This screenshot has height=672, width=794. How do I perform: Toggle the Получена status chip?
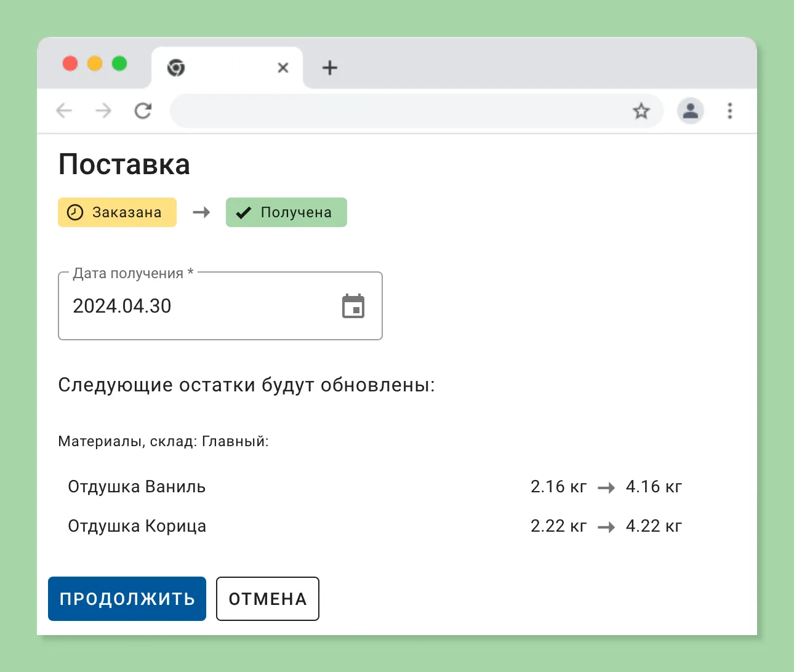(x=286, y=212)
